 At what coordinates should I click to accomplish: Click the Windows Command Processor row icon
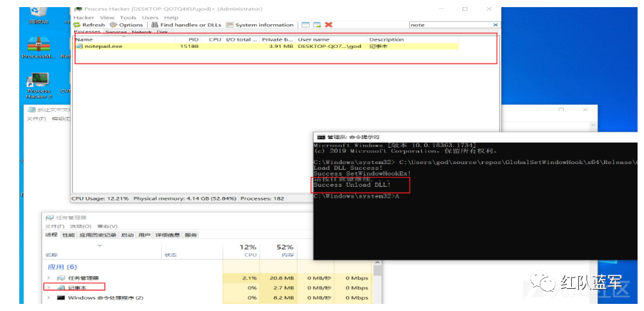[61, 297]
